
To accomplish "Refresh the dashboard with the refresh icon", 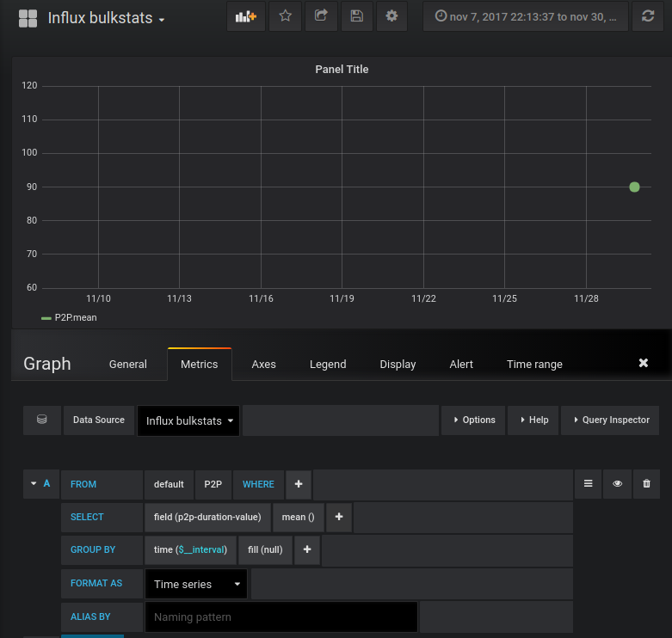I will (648, 16).
